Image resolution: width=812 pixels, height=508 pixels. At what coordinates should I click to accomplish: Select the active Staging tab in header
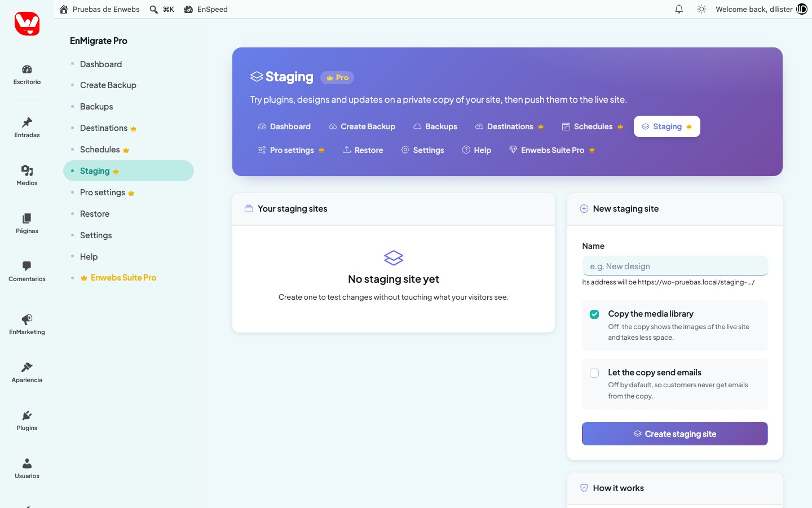pos(667,126)
